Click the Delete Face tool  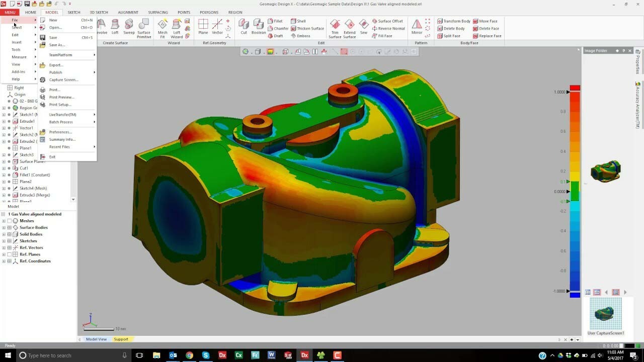click(486, 29)
